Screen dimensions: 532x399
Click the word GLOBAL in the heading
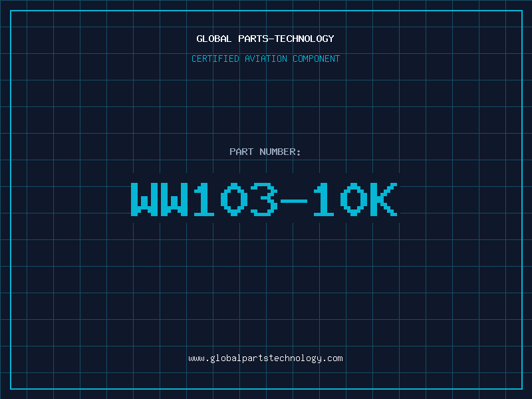pos(213,39)
